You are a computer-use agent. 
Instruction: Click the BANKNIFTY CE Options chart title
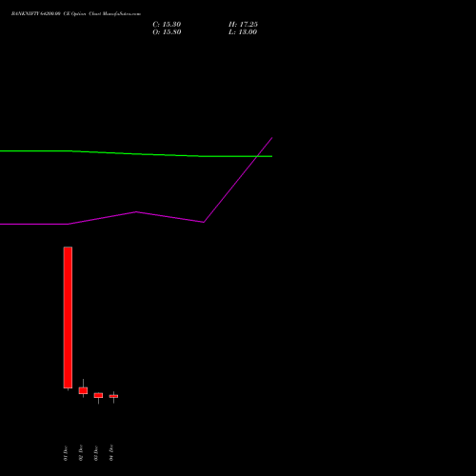tap(76, 14)
